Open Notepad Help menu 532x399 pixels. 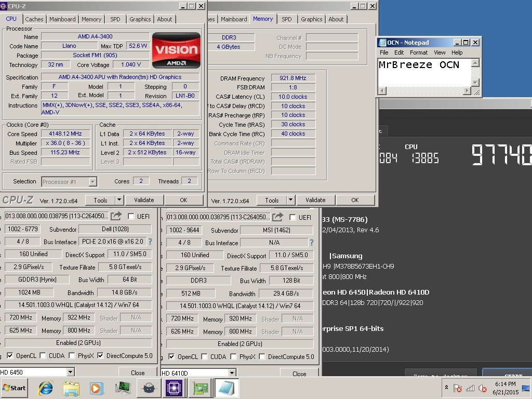point(457,52)
